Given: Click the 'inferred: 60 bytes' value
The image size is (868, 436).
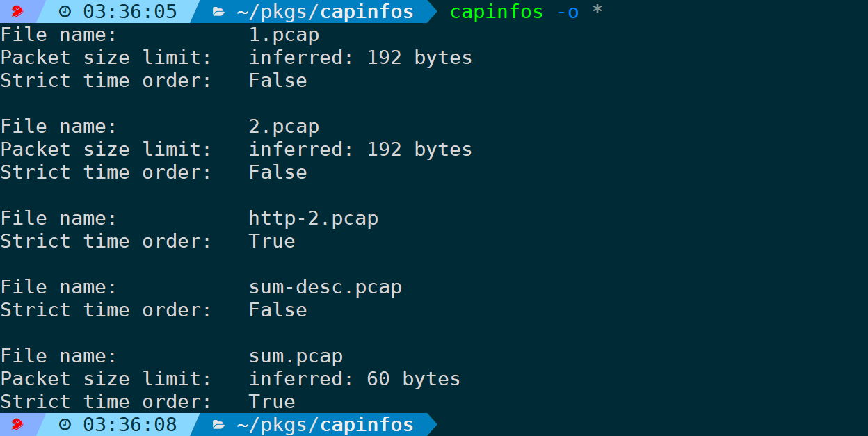Looking at the screenshot, I should 355,379.
